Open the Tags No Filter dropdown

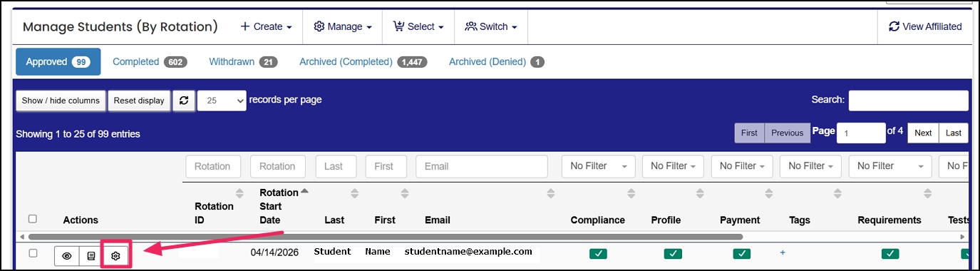pos(810,166)
